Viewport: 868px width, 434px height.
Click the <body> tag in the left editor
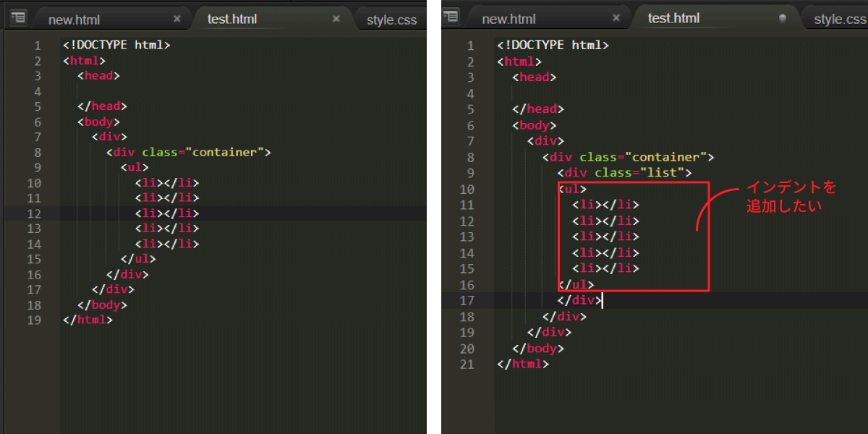tap(98, 122)
